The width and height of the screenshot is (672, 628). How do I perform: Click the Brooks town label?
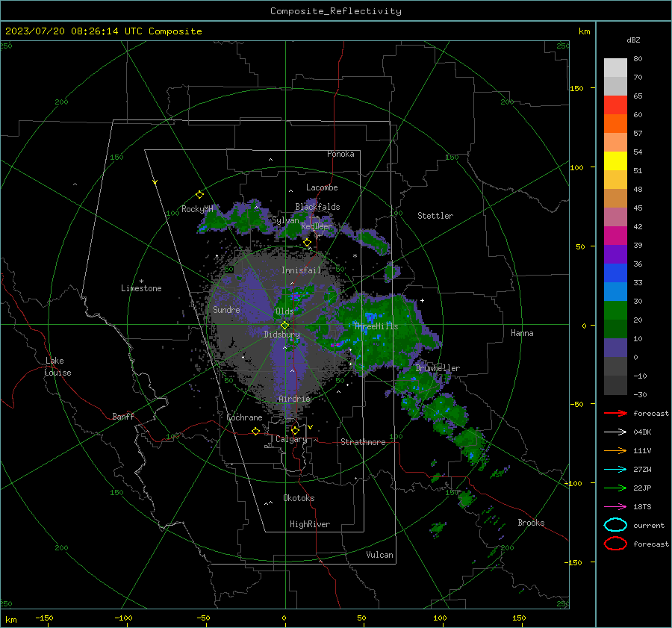531,523
